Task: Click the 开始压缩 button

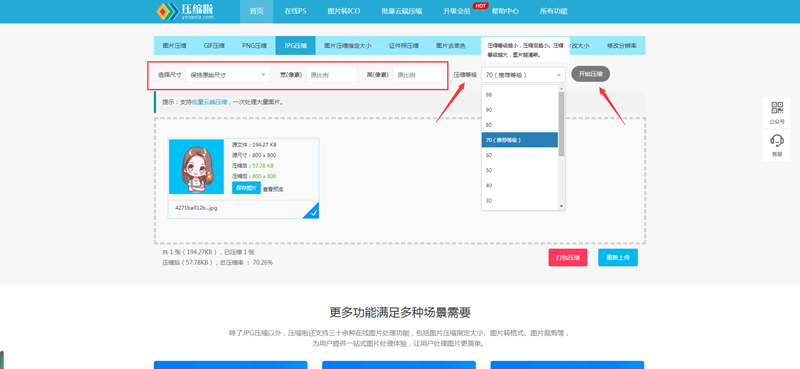Action: click(x=590, y=74)
